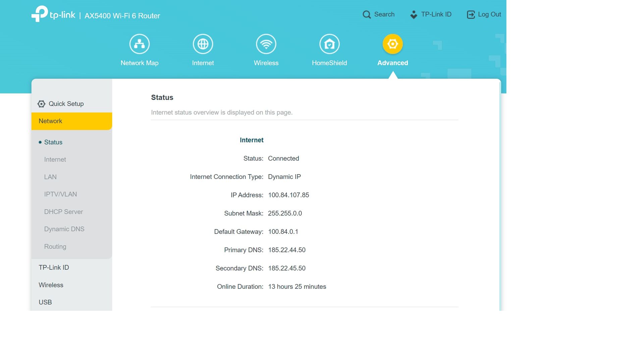Open Search in the header
This screenshot has width=644, height=339.
pyautogui.click(x=384, y=14)
